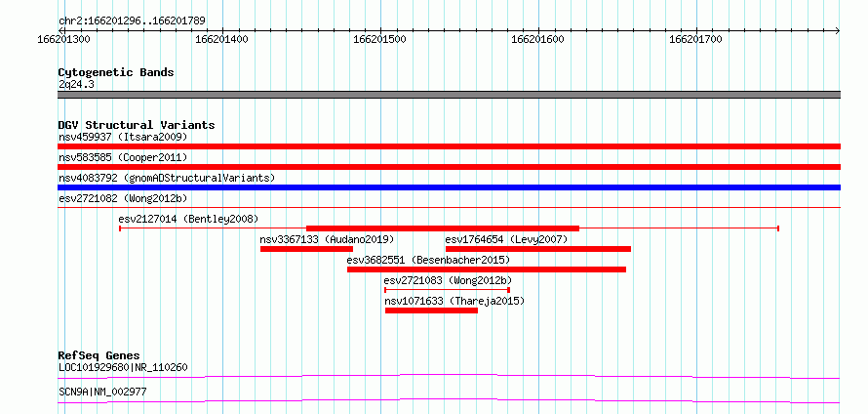Click the nsv4083792 (gnomADStructuralVariants) label

[x=167, y=178]
